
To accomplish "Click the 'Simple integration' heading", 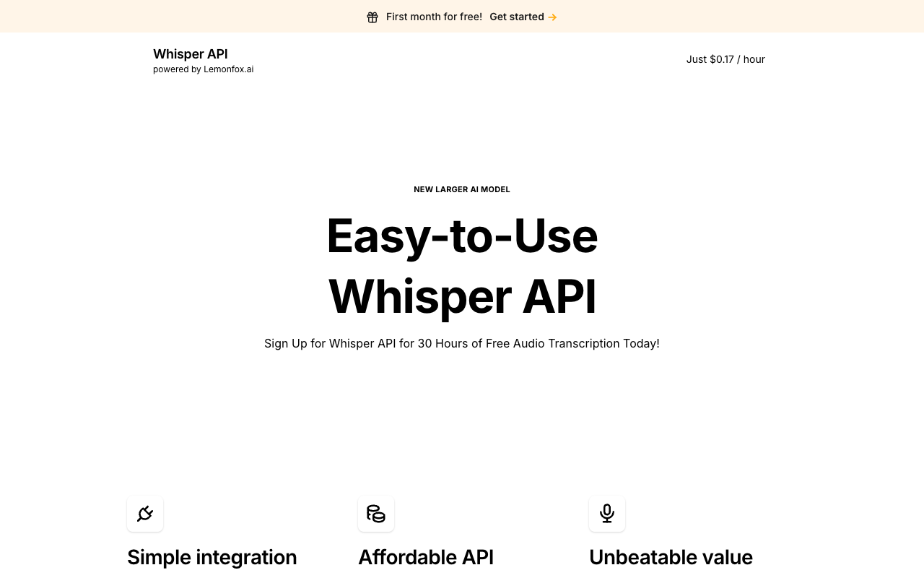I will (x=212, y=557).
